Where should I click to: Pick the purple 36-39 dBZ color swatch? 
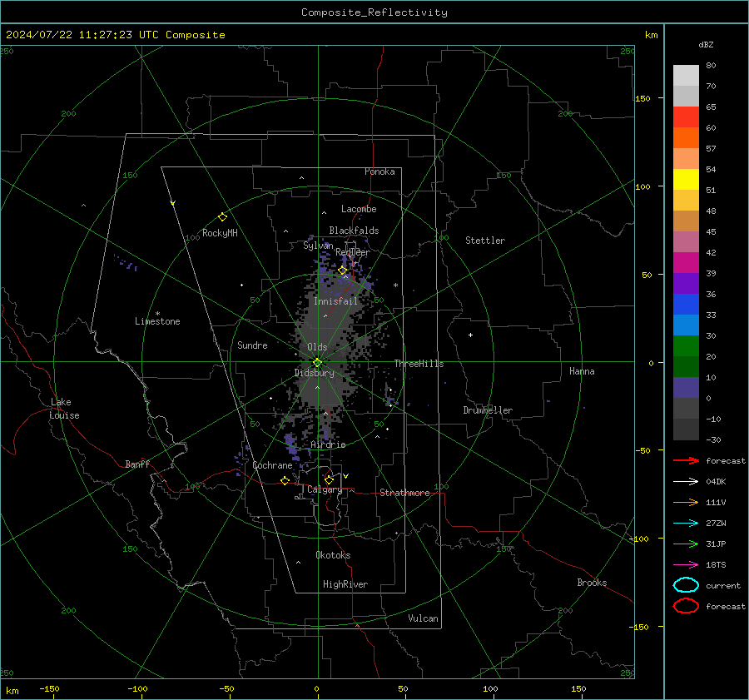[686, 283]
